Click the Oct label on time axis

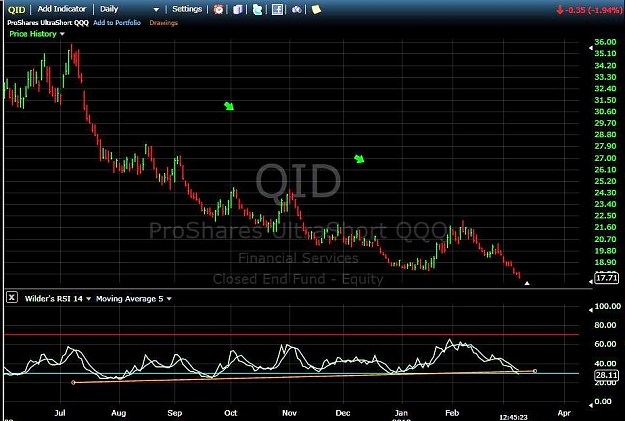230,413
